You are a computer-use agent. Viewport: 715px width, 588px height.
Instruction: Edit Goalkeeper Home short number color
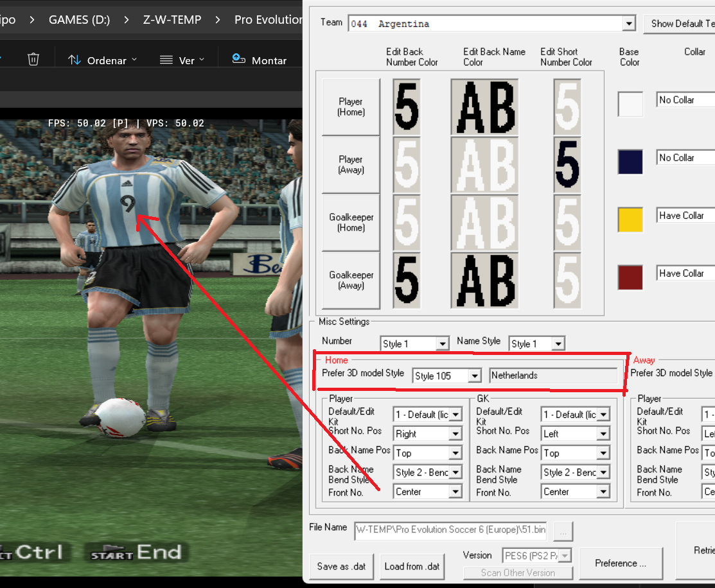coord(567,223)
